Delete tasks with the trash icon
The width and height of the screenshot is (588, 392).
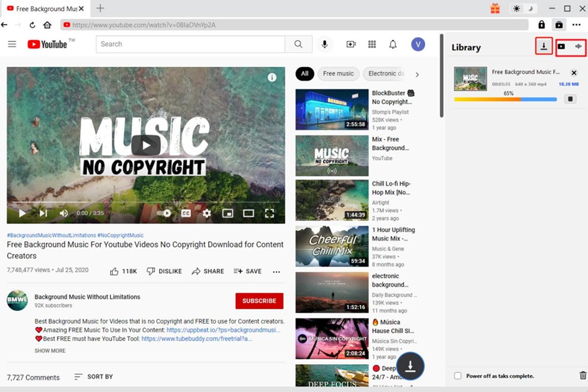click(583, 375)
